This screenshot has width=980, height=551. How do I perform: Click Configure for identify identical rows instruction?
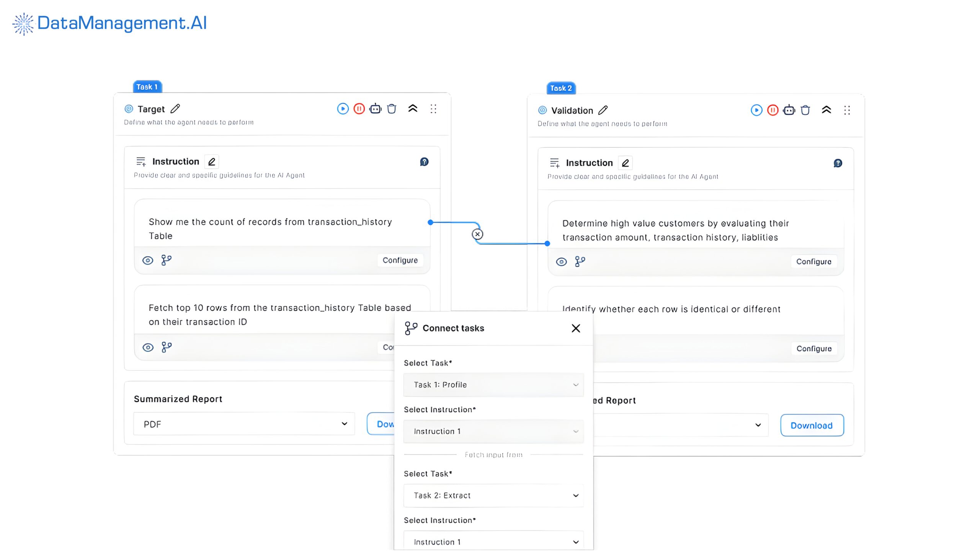click(x=814, y=349)
